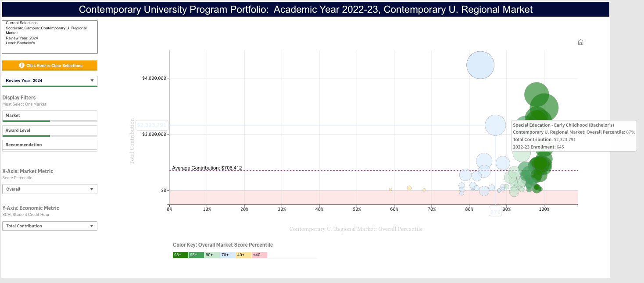
Task: Click the $0 y-axis label
Action: point(163,191)
